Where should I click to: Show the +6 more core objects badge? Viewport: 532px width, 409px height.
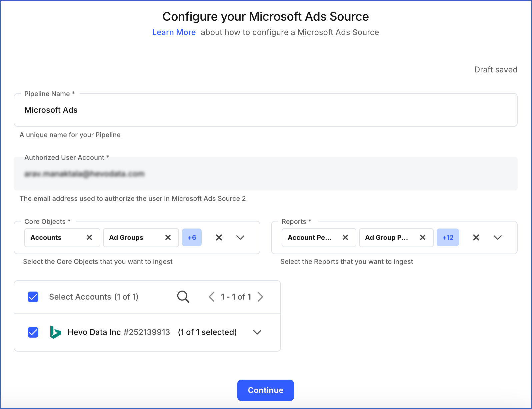192,238
